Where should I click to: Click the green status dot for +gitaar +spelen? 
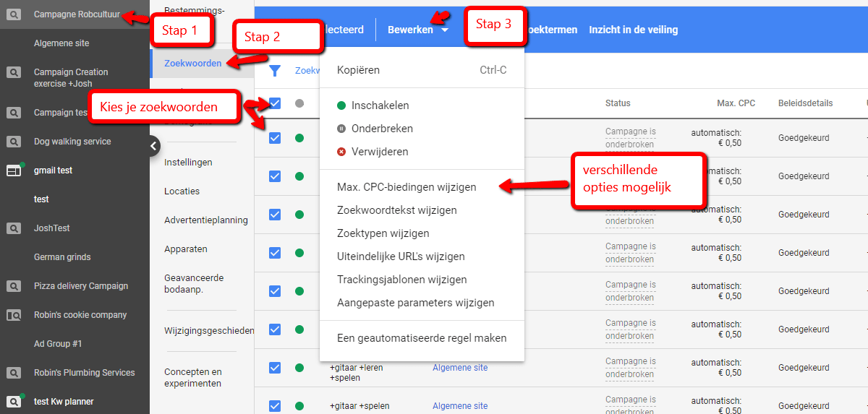pyautogui.click(x=299, y=406)
